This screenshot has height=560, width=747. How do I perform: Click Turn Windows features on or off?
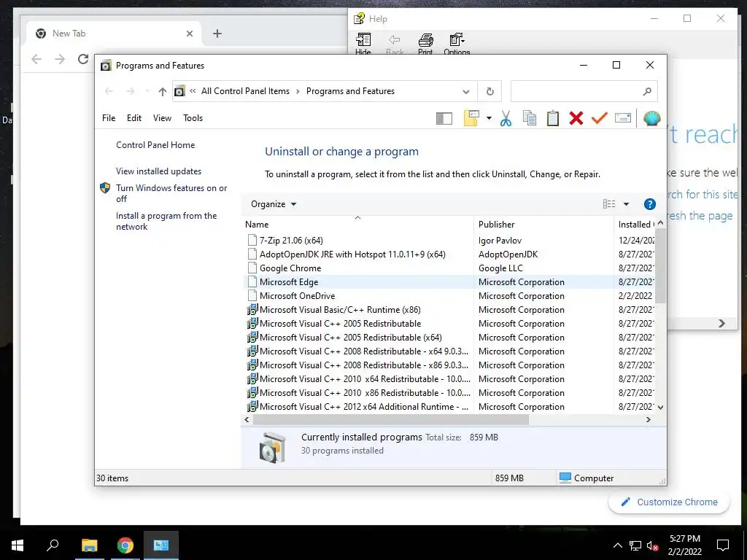tap(171, 193)
